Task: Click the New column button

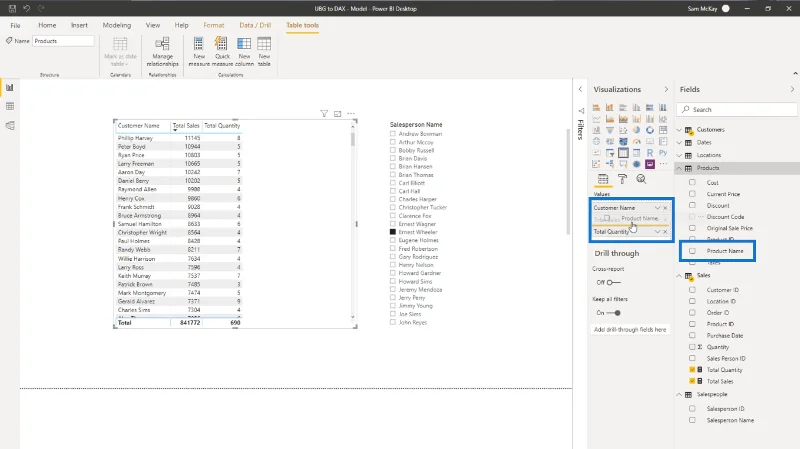Action: [244, 51]
